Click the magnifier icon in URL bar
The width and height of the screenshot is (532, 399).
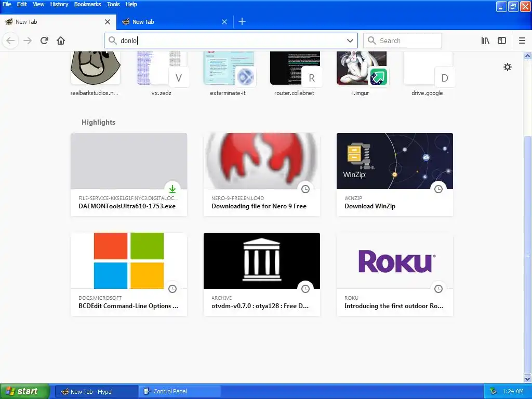112,41
